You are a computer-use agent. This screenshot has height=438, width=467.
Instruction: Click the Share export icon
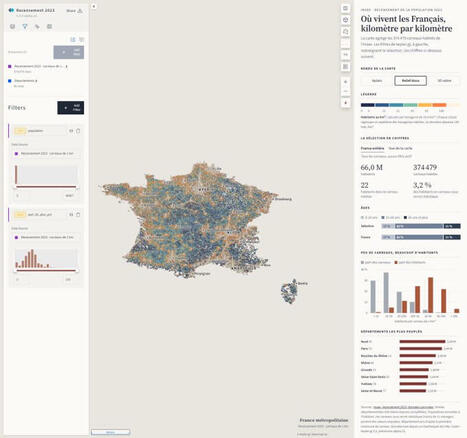[x=80, y=11]
